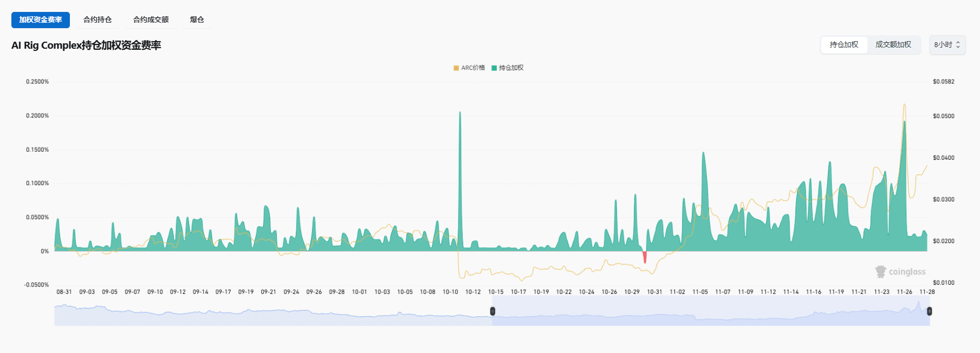
Task: Toggle the 持仓加权 legend series
Action: pyautogui.click(x=508, y=68)
